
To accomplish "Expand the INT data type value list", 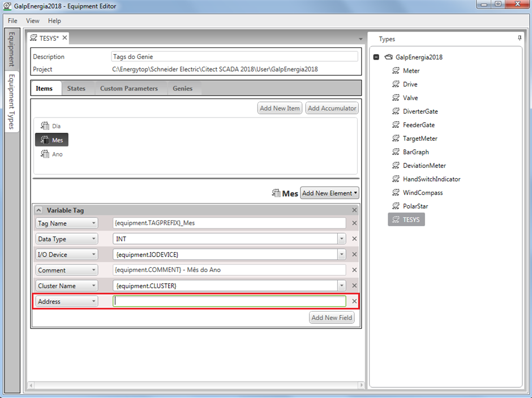I will click(342, 239).
